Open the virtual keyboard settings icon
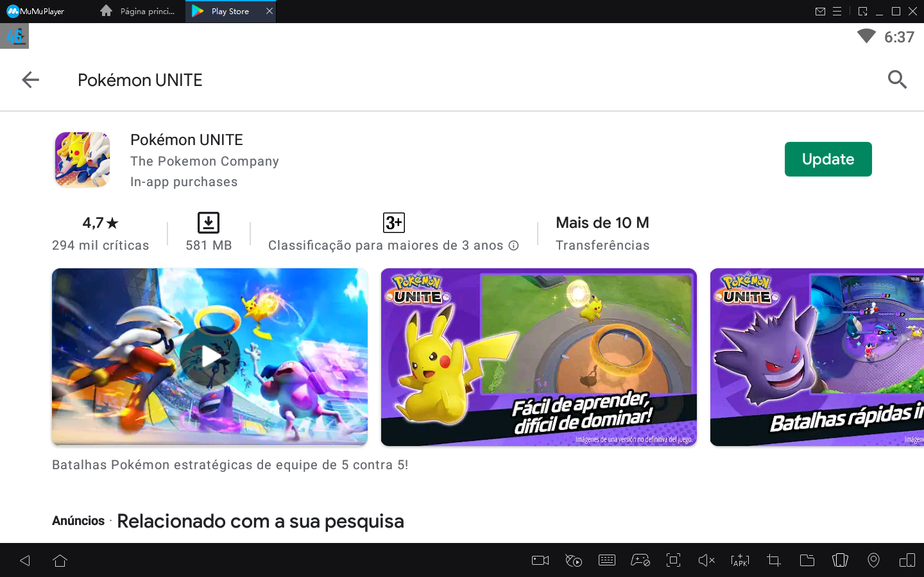The height and width of the screenshot is (577, 924). 607,560
